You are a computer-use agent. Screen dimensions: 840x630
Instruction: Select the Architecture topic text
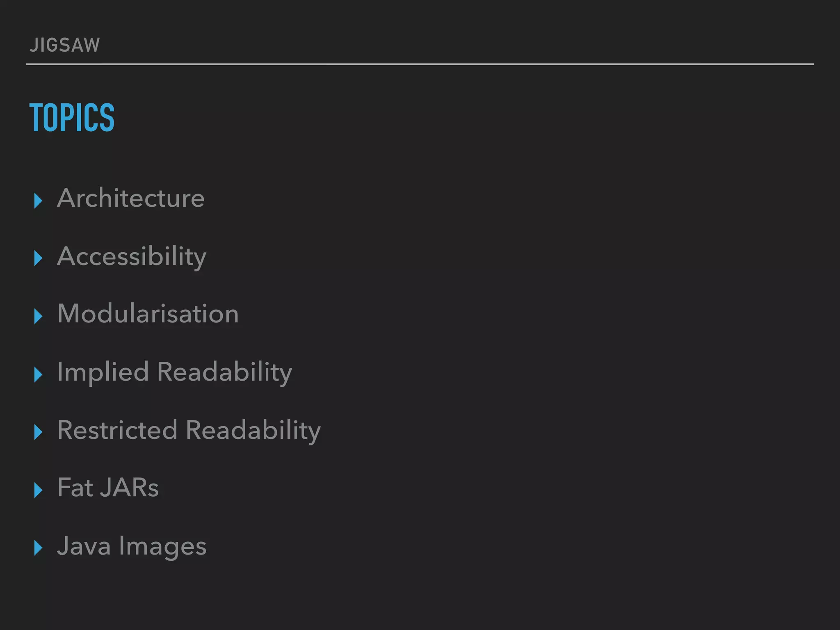130,198
